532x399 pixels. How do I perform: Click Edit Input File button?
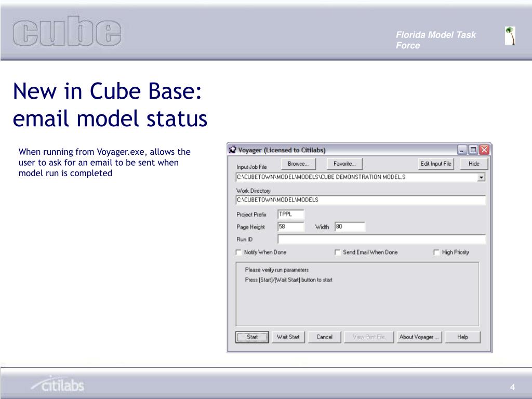coord(436,164)
